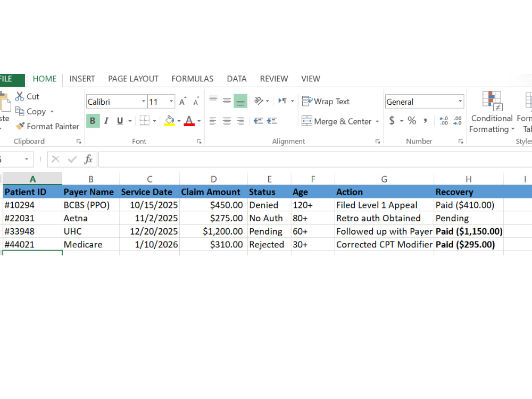The width and height of the screenshot is (532, 399).
Task: Apply Comma Style format
Action: pos(425,121)
